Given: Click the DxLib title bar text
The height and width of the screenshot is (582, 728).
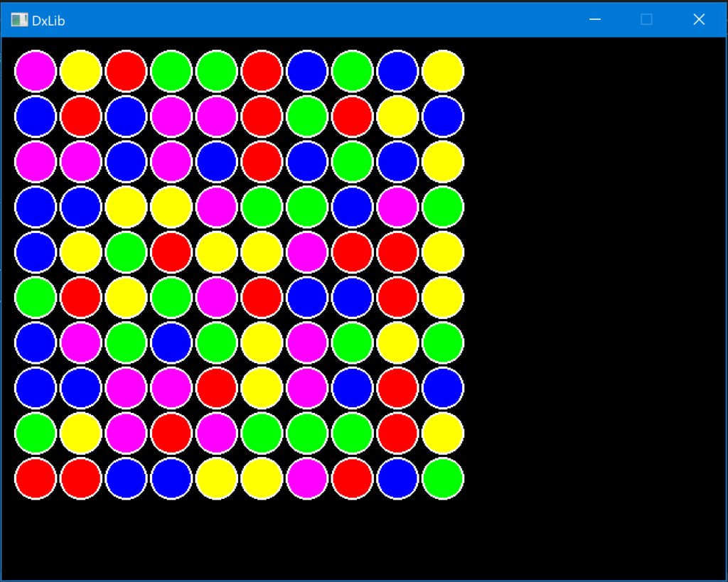Looking at the screenshot, I should coord(48,21).
